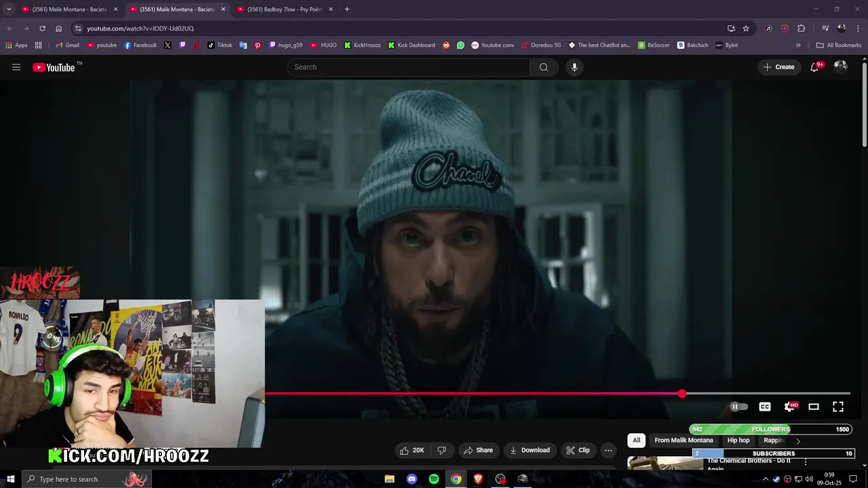Viewport: 868px width, 488px height.
Task: Go back using Chrome back arrow
Action: [x=9, y=28]
